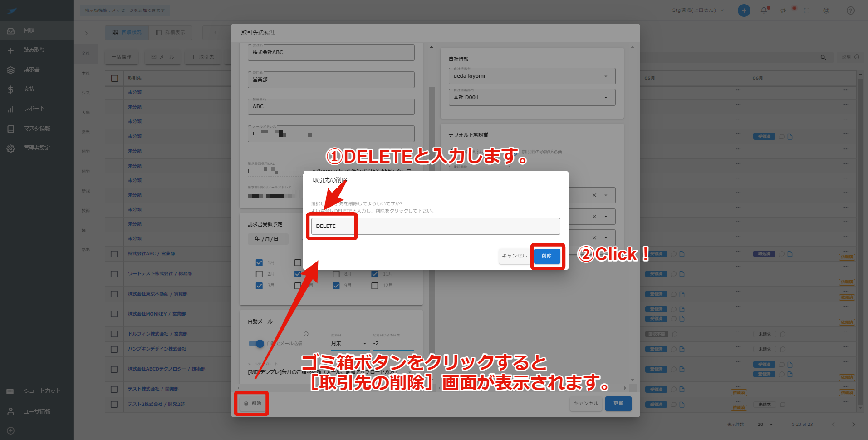The image size is (868, 440).
Task: Click the -2 days number field
Action: [393, 344]
